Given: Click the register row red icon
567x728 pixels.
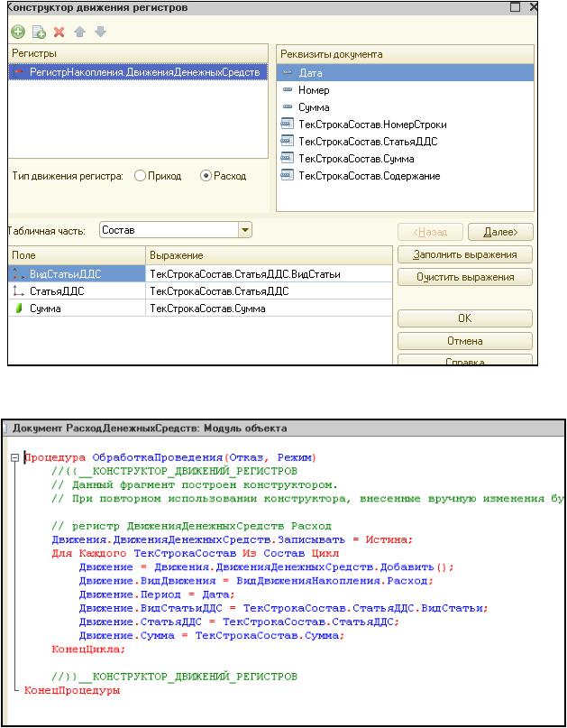Looking at the screenshot, I should (x=18, y=71).
